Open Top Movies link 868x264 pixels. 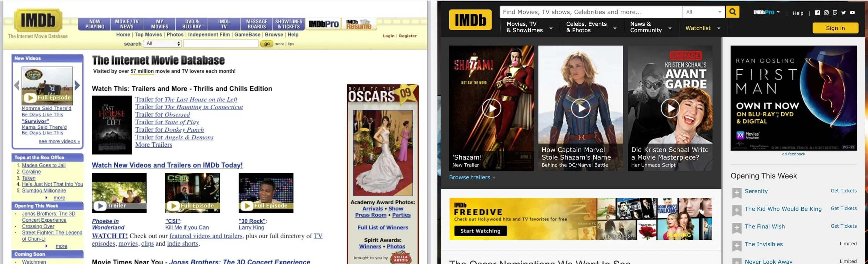(x=148, y=35)
